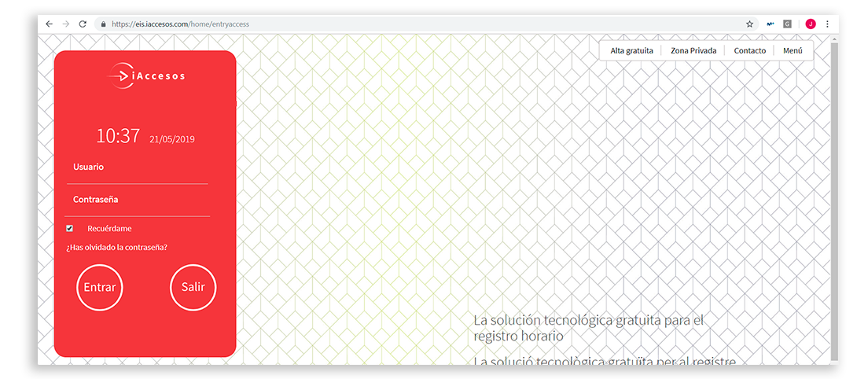Select Contacto in the top navigation
Viewport: 868px width, 379px height.
coord(749,51)
